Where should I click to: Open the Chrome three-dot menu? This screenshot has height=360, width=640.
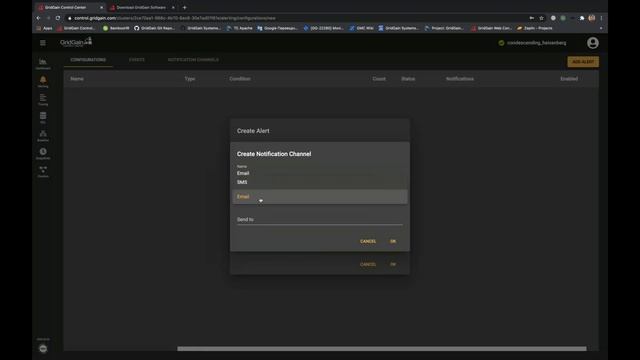601,18
